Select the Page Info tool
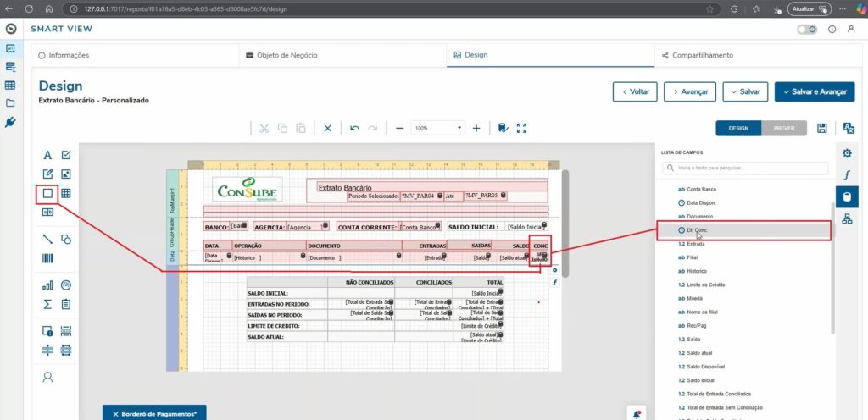The height and width of the screenshot is (420, 868). tap(47, 331)
